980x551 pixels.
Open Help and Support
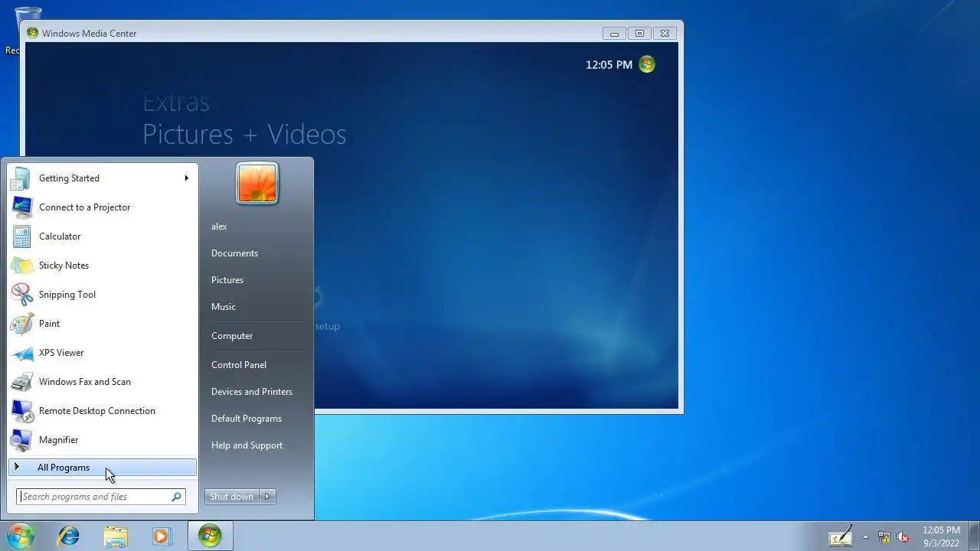click(x=247, y=445)
